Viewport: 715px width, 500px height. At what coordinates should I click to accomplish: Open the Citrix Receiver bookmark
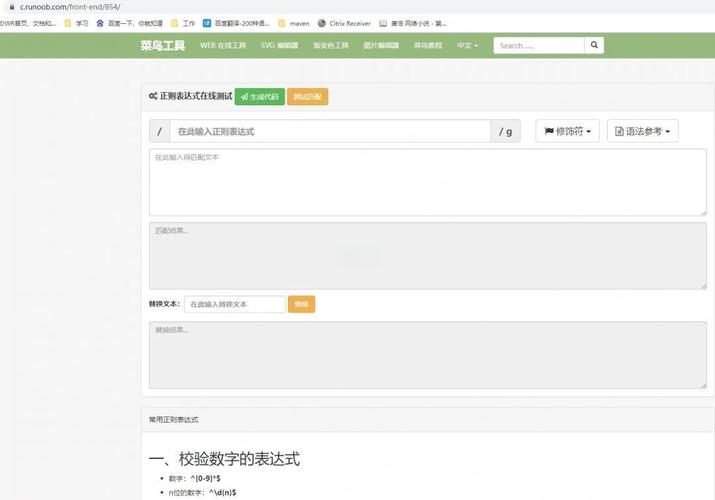click(x=344, y=23)
